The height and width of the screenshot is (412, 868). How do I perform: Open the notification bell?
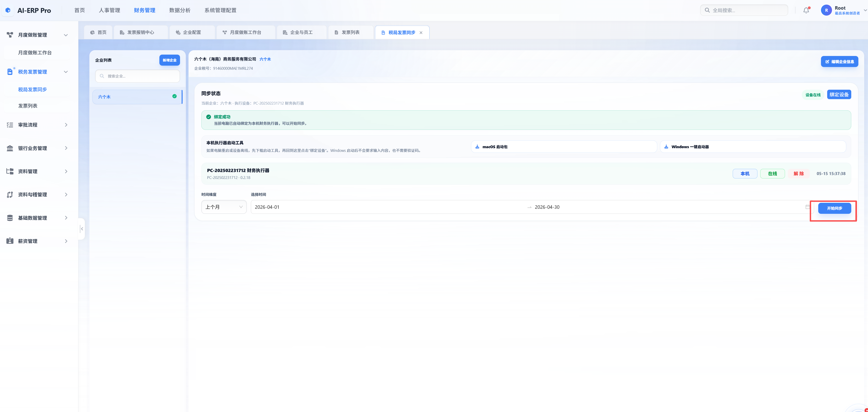[x=806, y=11]
